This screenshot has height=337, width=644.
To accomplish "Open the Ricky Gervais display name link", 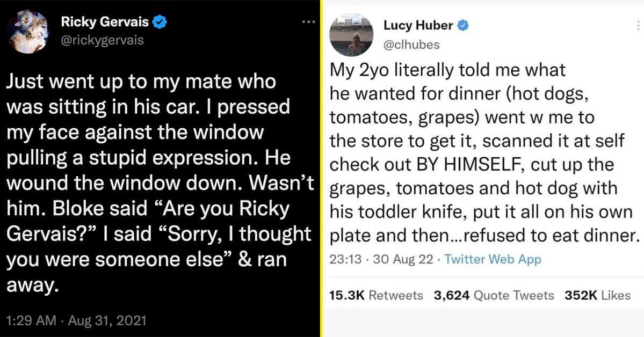I will [x=106, y=23].
